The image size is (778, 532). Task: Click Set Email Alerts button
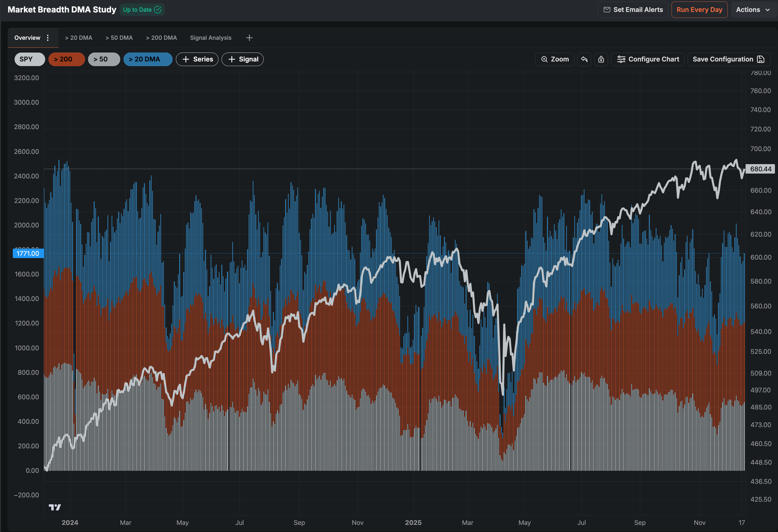coord(633,10)
